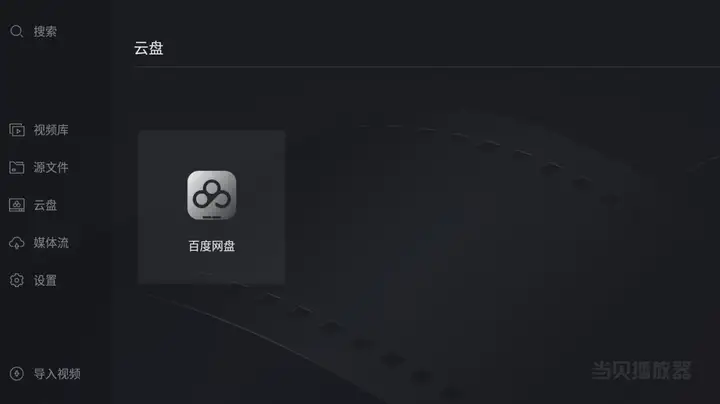
Task: Select the 导入视频 text button
Action: [x=57, y=374]
